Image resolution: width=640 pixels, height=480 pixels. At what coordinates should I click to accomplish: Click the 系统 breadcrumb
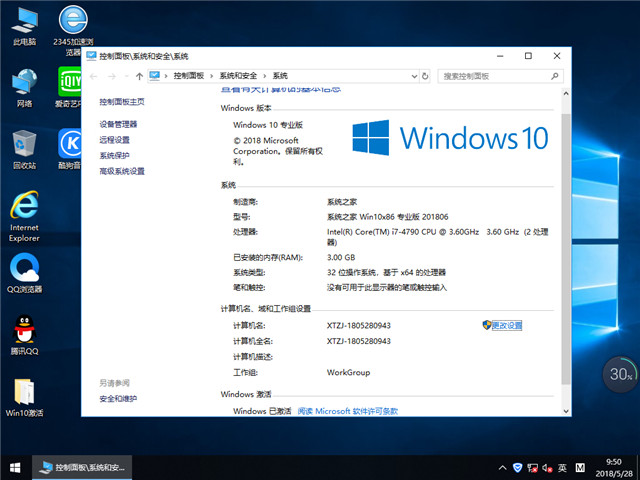280,76
